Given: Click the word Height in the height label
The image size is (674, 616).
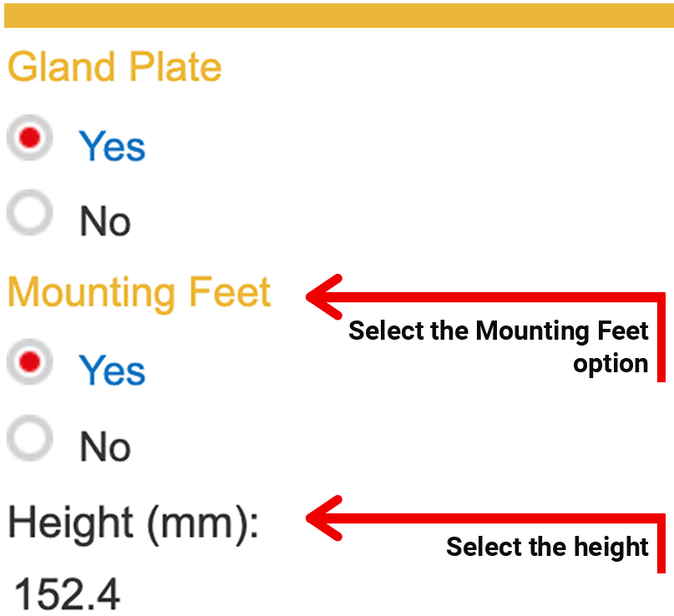Looking at the screenshot, I should (71, 523).
